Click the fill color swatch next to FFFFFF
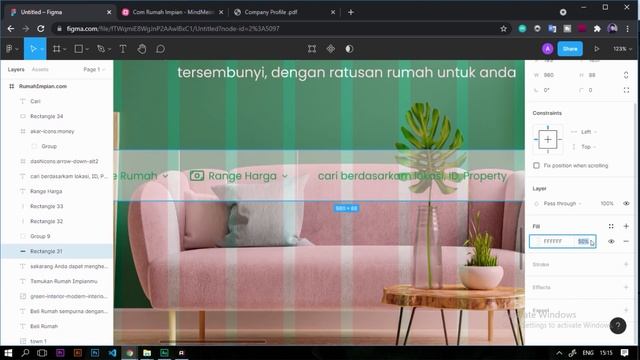Viewport: 640px width, 360px height. tap(538, 241)
